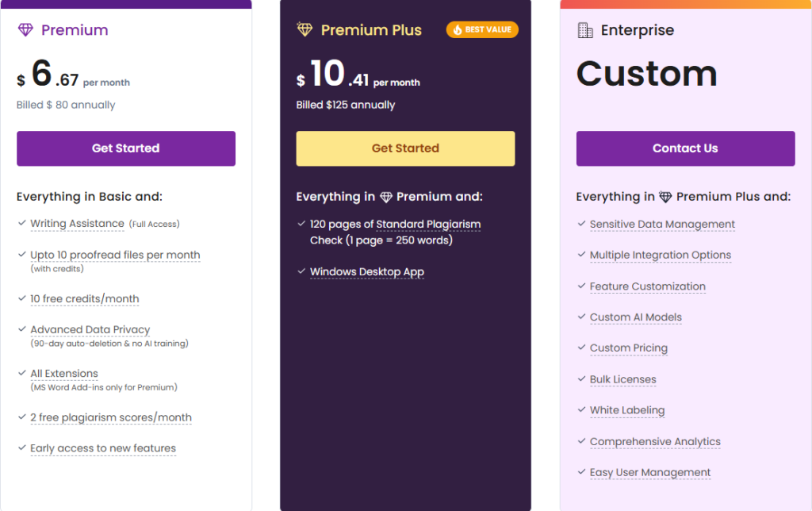Open the Windows Desktop App link
The height and width of the screenshot is (511, 812).
click(x=366, y=271)
